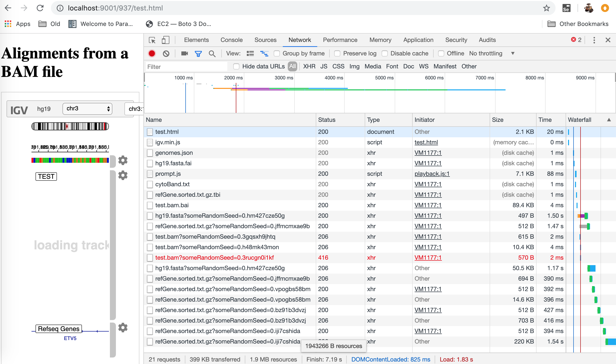Open the TEST track settings gear

[123, 175]
